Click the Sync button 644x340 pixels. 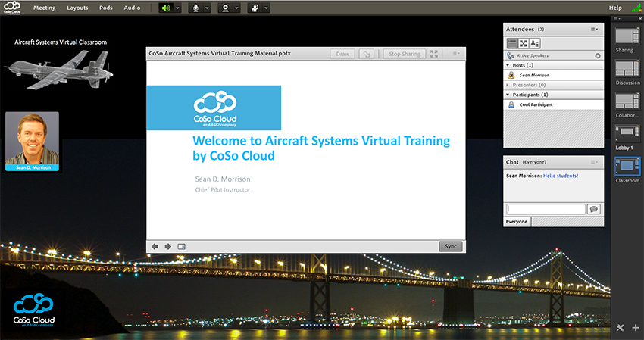[x=451, y=246]
